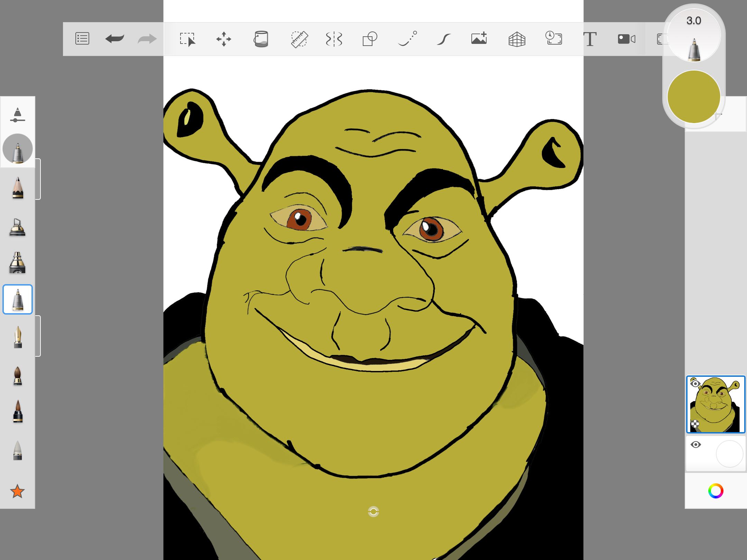
Task: Undo the last stroke
Action: click(x=114, y=39)
